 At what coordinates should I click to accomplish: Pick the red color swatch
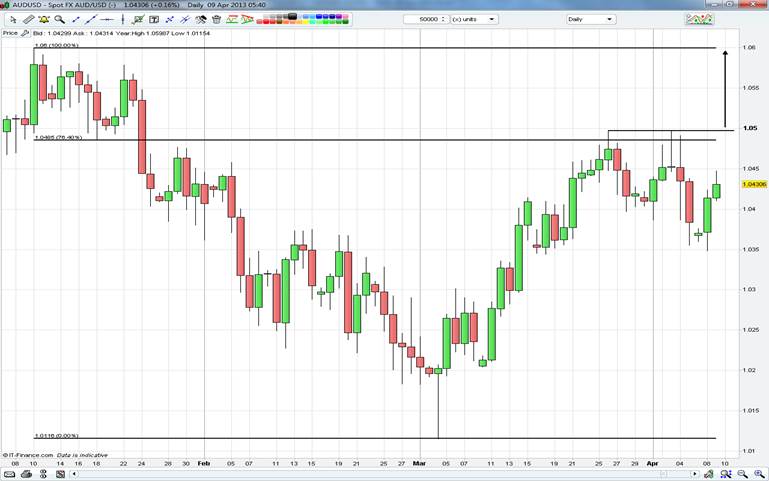[x=266, y=22]
